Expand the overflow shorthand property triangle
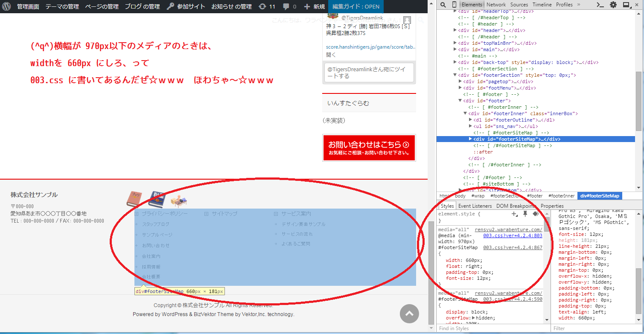This screenshot has width=644, height=334. click(472, 318)
